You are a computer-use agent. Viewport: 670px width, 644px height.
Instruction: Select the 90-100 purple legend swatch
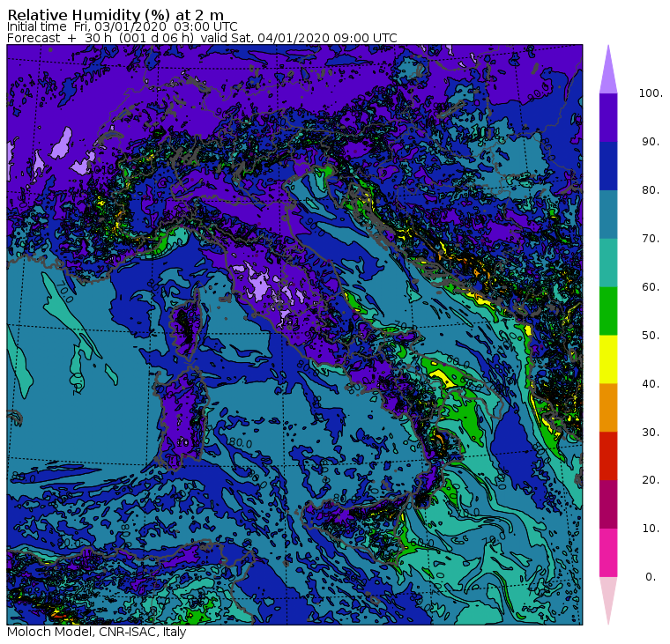(608, 117)
